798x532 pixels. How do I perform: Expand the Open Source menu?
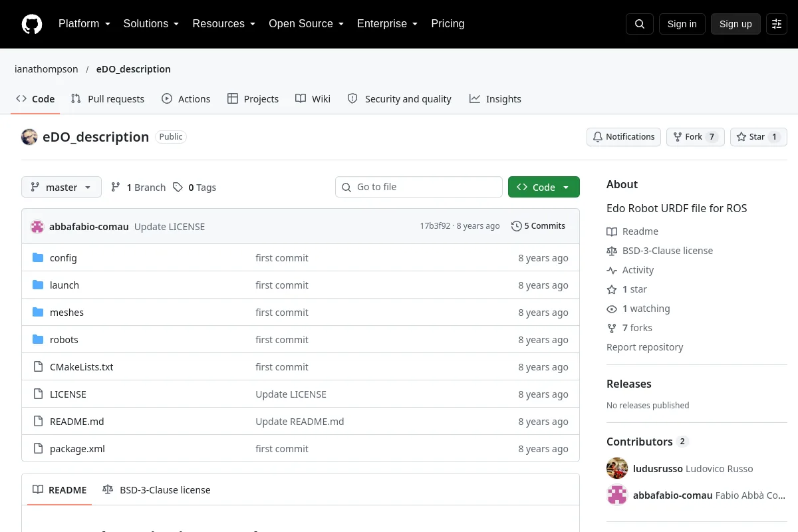pyautogui.click(x=306, y=24)
